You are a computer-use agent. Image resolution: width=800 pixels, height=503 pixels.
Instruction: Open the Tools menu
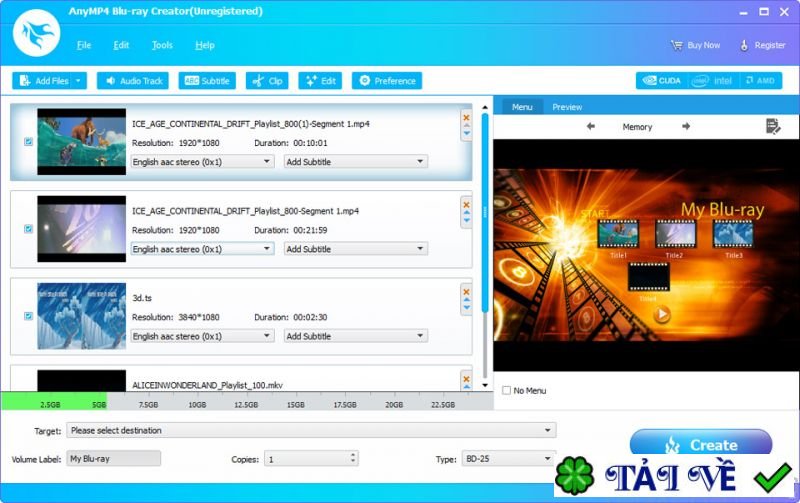coord(162,45)
